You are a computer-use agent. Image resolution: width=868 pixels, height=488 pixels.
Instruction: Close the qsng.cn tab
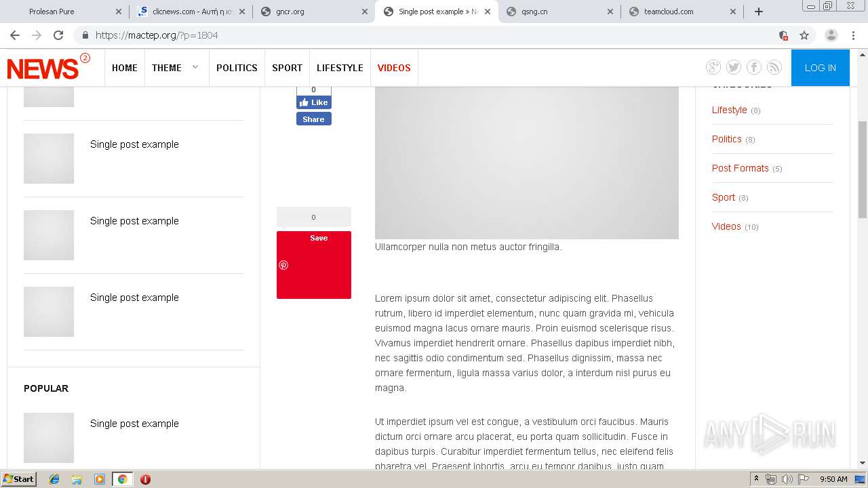[x=610, y=12]
